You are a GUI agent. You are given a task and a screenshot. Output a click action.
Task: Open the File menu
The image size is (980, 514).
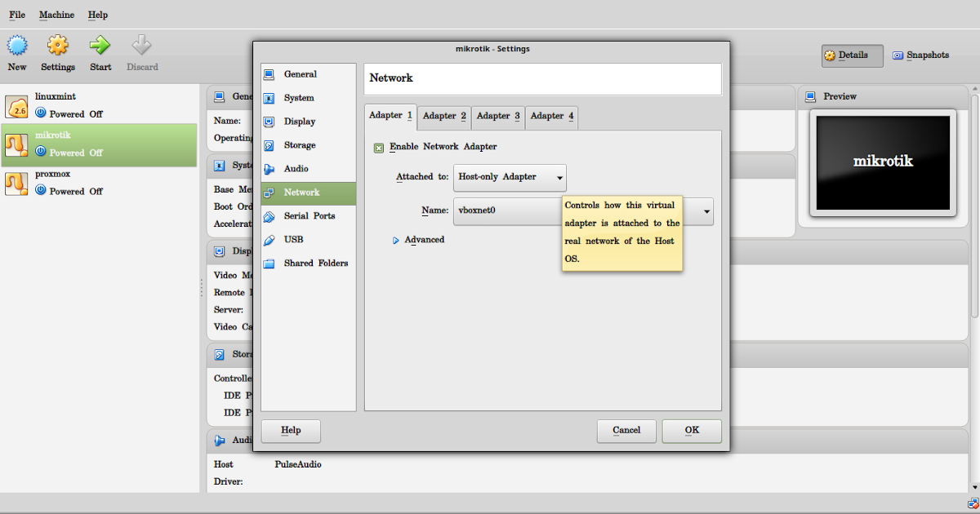coord(17,15)
